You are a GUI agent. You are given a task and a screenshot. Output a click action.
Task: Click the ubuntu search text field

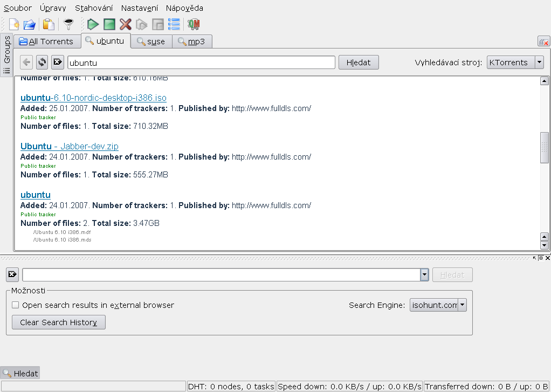point(201,62)
